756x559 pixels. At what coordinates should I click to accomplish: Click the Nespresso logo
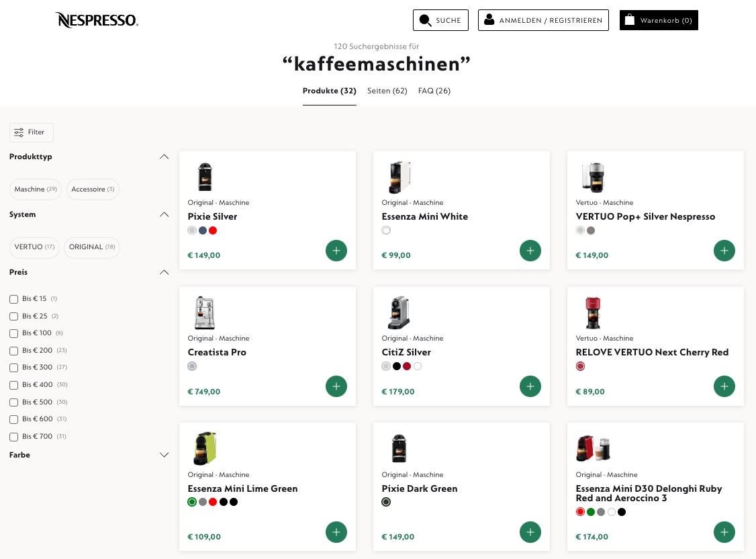tap(96, 20)
